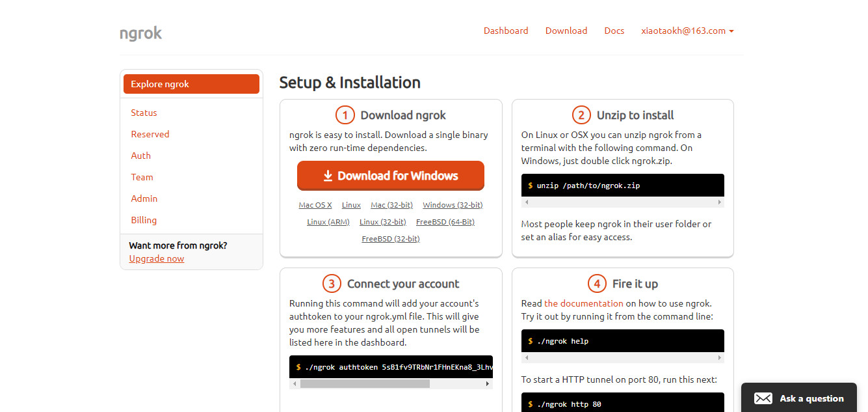This screenshot has width=868, height=412.
Task: Choose the Mac OS X download link
Action: [x=315, y=205]
